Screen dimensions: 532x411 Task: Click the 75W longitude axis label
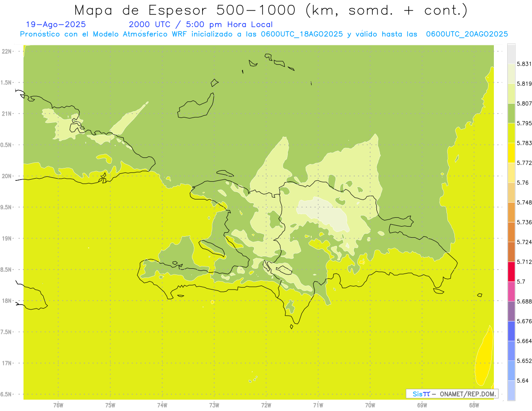(x=110, y=405)
